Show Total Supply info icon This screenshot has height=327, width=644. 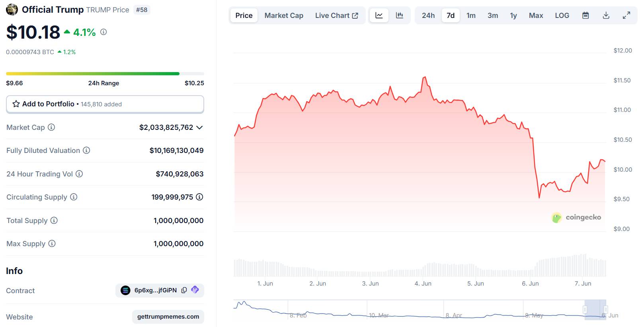coord(54,220)
